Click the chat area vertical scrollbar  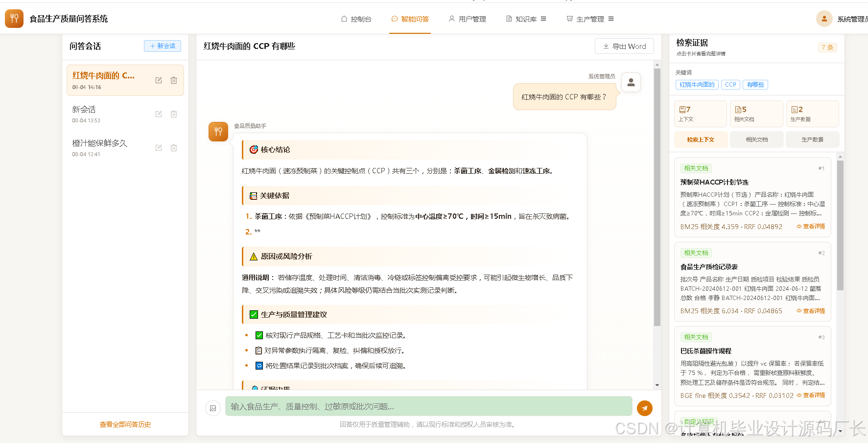click(x=657, y=197)
